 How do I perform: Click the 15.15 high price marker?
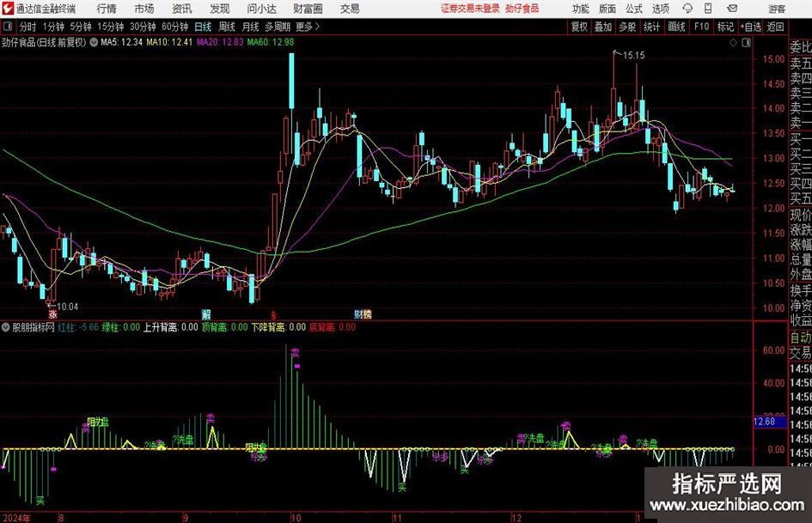[x=634, y=56]
